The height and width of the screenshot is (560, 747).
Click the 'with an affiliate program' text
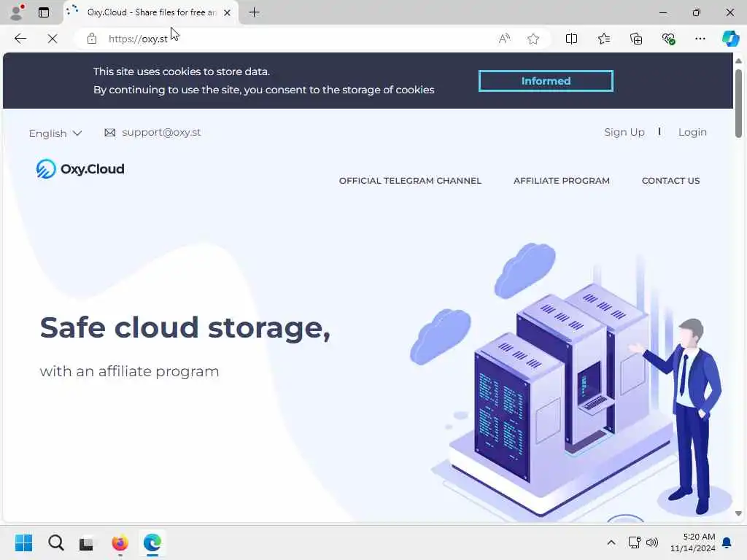coord(130,371)
